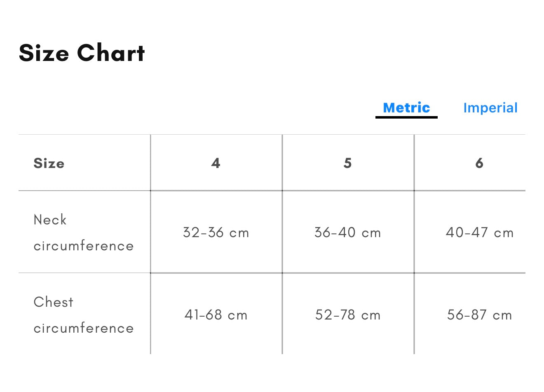
Task: Click the 52-78 cm chest cell
Action: click(348, 315)
